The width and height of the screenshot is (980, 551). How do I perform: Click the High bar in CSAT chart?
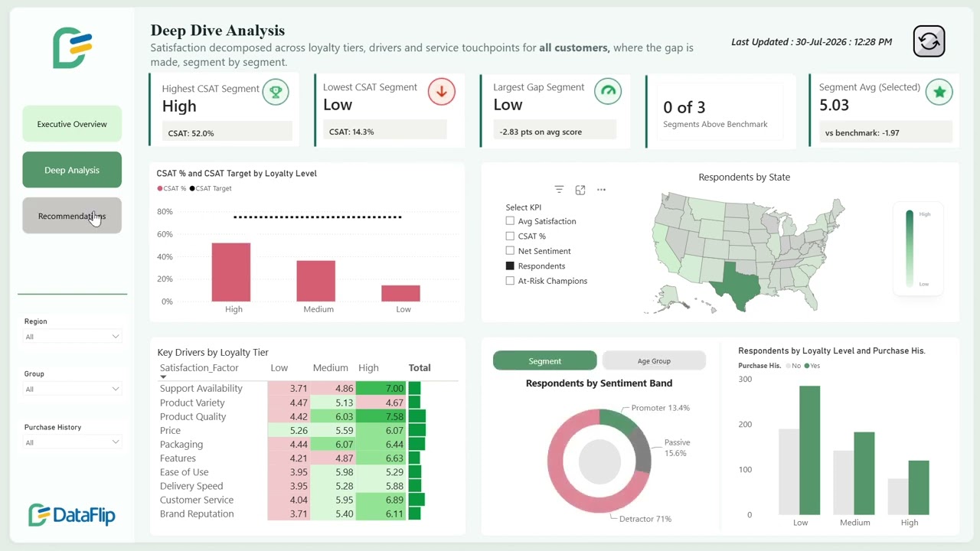pos(231,272)
